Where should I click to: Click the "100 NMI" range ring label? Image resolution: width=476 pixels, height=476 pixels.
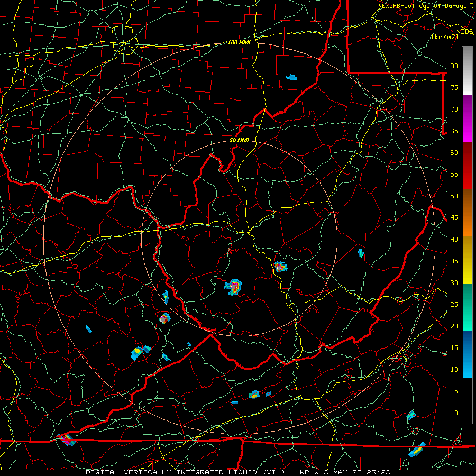[x=239, y=42]
